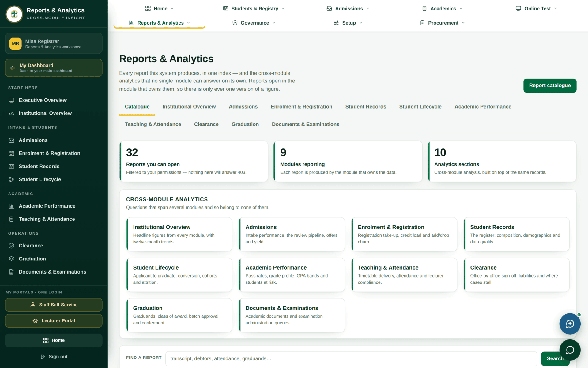Click the person icon on Staff Self-Service
The width and height of the screenshot is (588, 368).
33,305
